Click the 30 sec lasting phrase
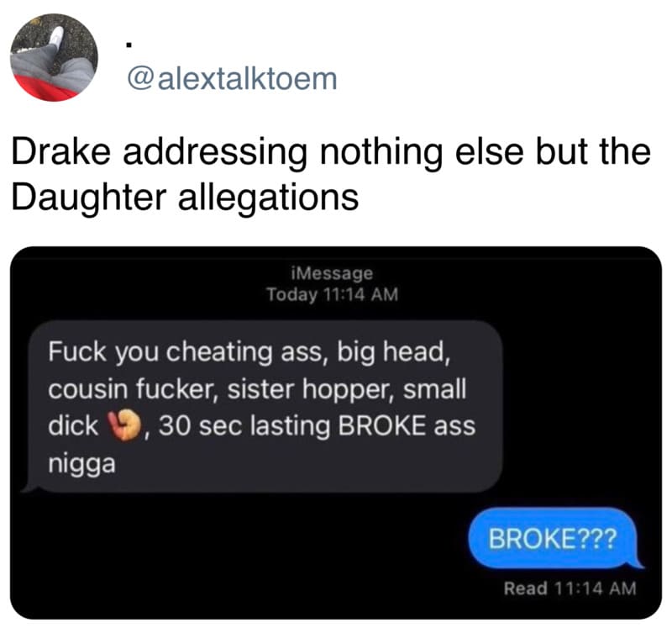This screenshot has height=633, width=672. click(244, 426)
